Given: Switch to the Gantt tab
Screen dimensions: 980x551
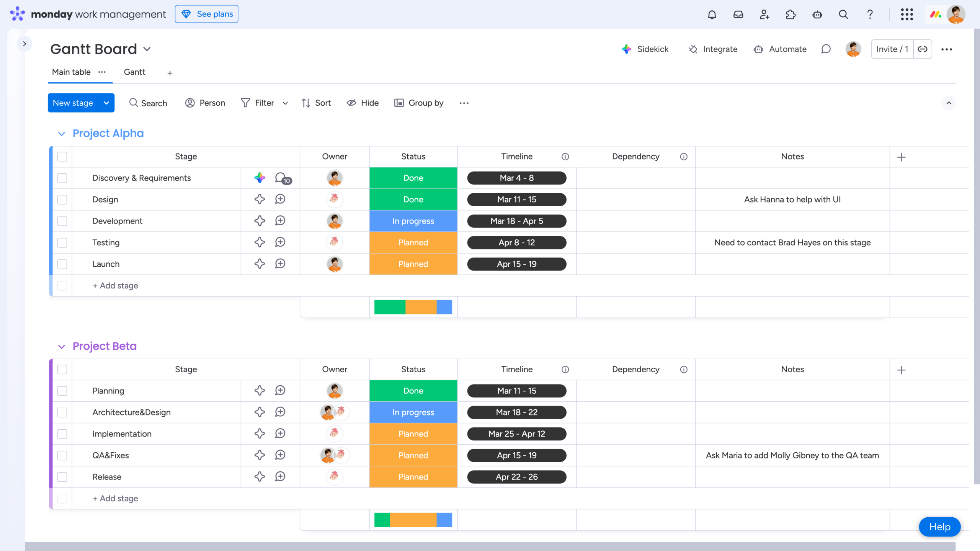Looking at the screenshot, I should coord(134,72).
